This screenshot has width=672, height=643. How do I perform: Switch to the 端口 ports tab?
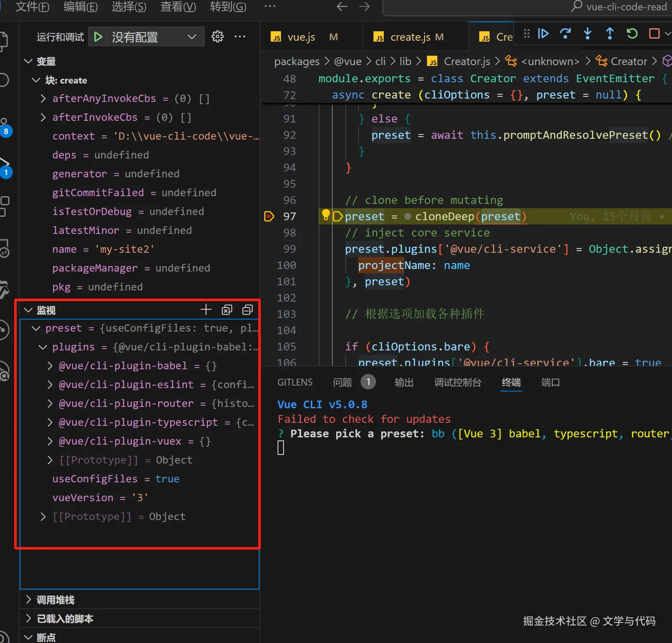tap(550, 382)
